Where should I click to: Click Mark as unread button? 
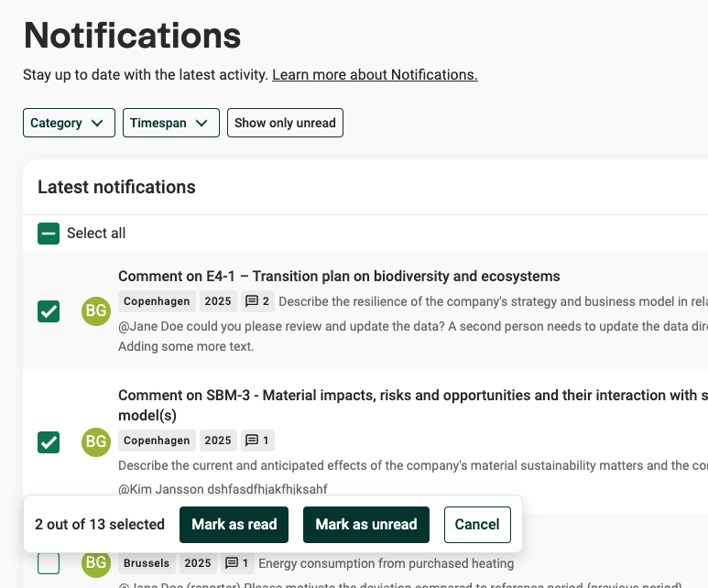[x=366, y=525]
